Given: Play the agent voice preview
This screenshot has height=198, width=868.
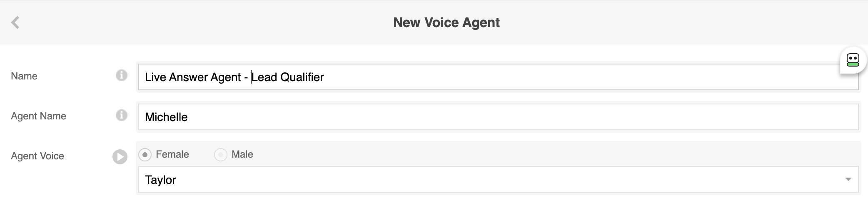Looking at the screenshot, I should 120,157.
